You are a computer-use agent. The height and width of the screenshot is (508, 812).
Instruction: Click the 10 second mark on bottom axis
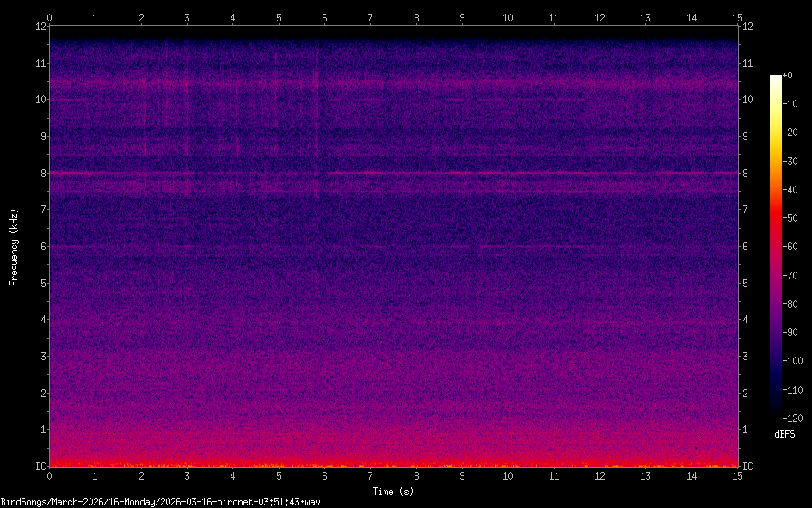pyautogui.click(x=508, y=475)
